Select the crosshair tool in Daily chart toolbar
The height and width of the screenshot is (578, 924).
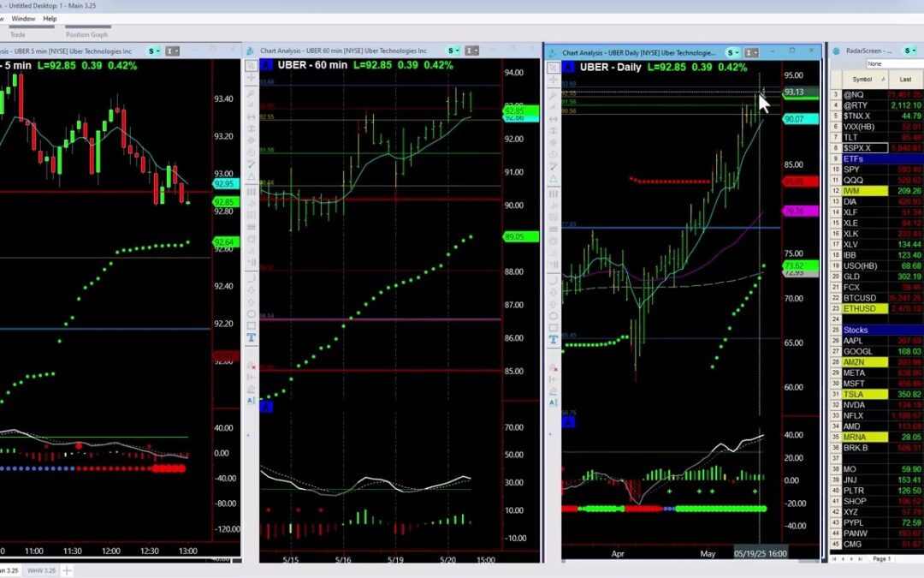[x=554, y=79]
